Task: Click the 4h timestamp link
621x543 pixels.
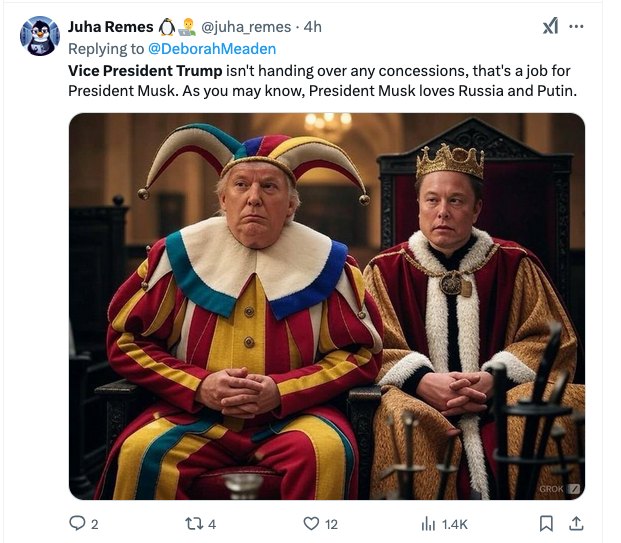Action: tap(313, 27)
